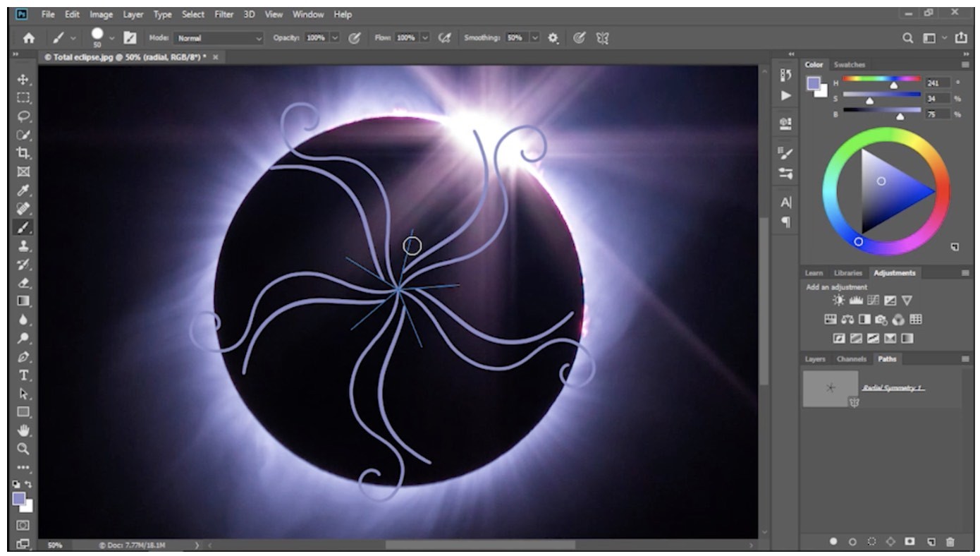
Task: Toggle pressure for opacity button
Action: pyautogui.click(x=355, y=38)
